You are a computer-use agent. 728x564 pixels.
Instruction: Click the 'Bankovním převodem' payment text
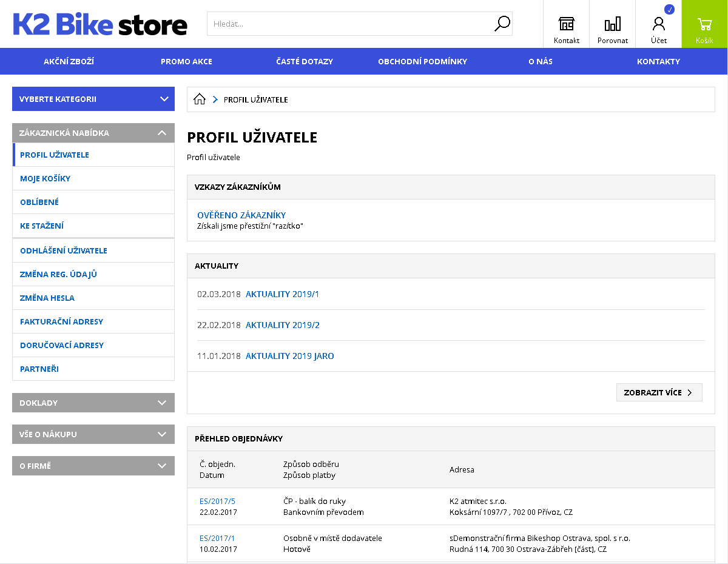[323, 512]
